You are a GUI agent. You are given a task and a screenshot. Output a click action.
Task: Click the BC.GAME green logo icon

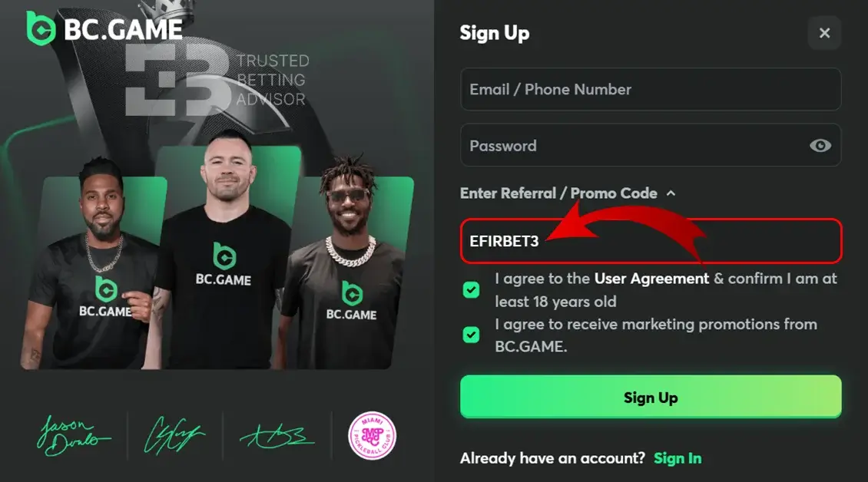[x=41, y=28]
